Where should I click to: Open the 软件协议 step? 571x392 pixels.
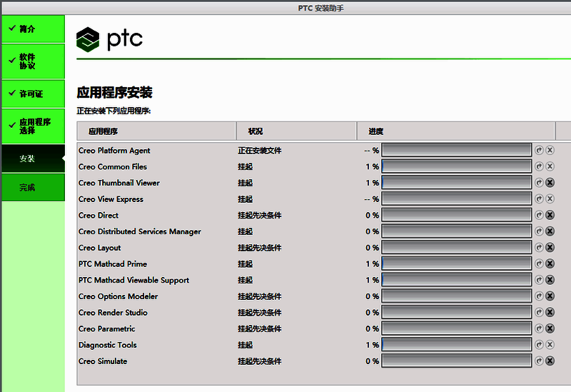click(32, 61)
